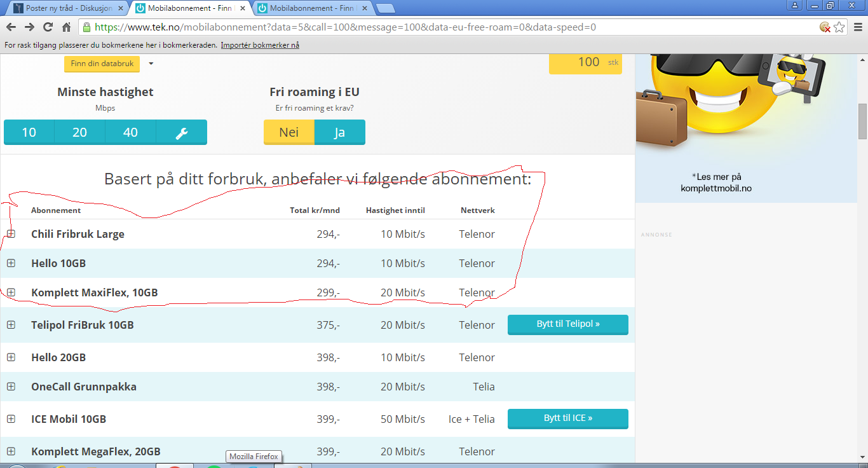Click the Abonnement column header
The height and width of the screenshot is (468, 868).
[x=56, y=210]
